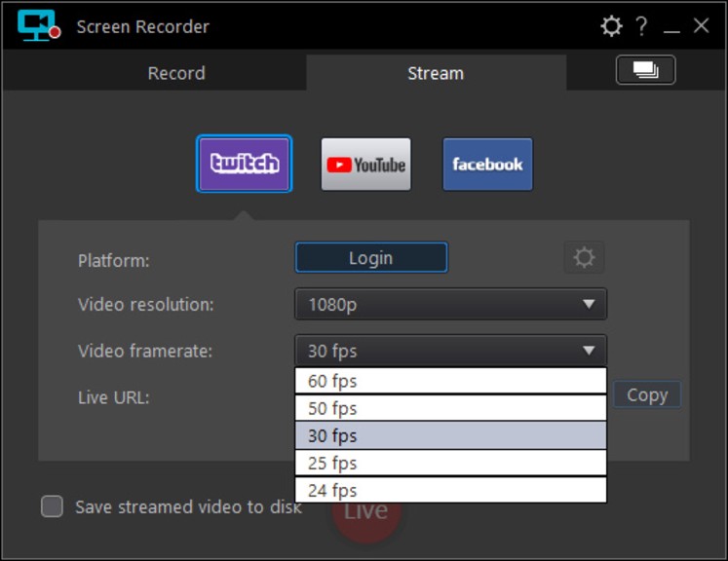The height and width of the screenshot is (561, 728).
Task: Choose 25 fps from list
Action: point(451,463)
